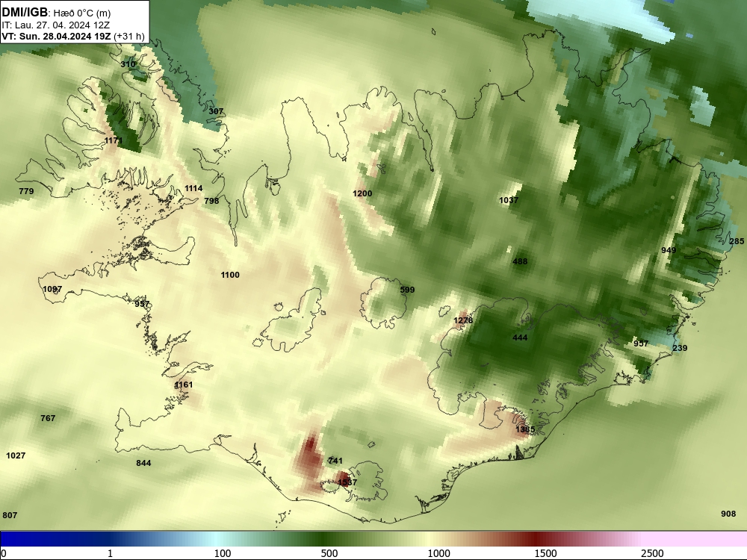Click the 488 height value on the map

(520, 261)
